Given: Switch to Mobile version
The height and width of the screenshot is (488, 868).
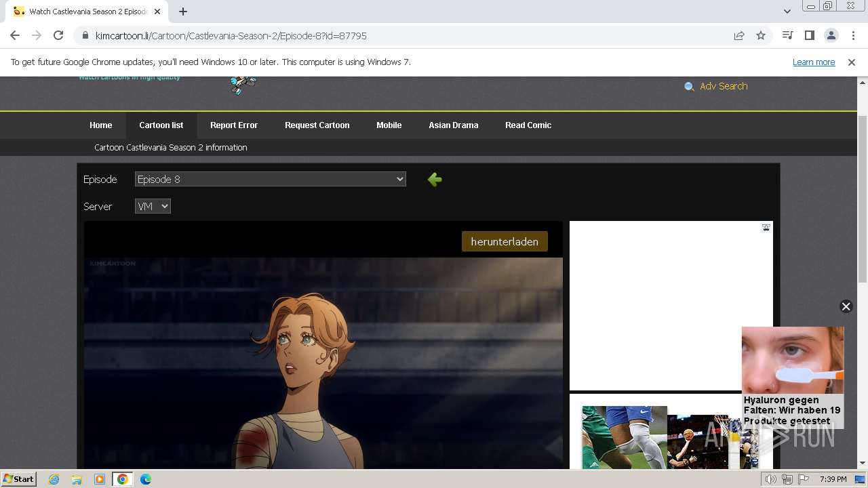Looking at the screenshot, I should pyautogui.click(x=389, y=125).
